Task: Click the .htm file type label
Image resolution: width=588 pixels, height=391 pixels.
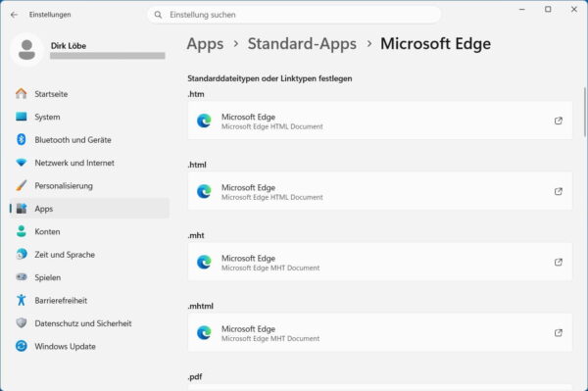Action: click(x=196, y=94)
